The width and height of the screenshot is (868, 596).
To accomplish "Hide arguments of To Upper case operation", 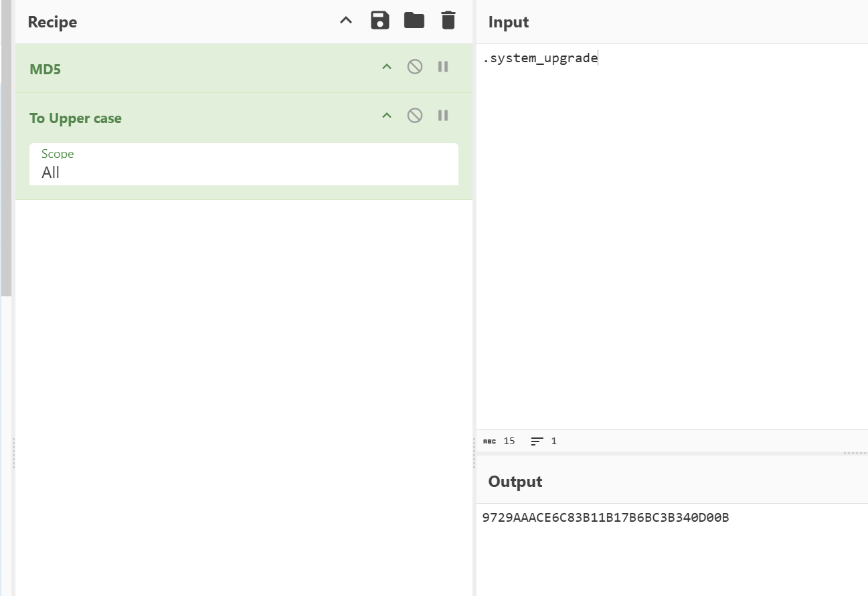I will tap(387, 116).
